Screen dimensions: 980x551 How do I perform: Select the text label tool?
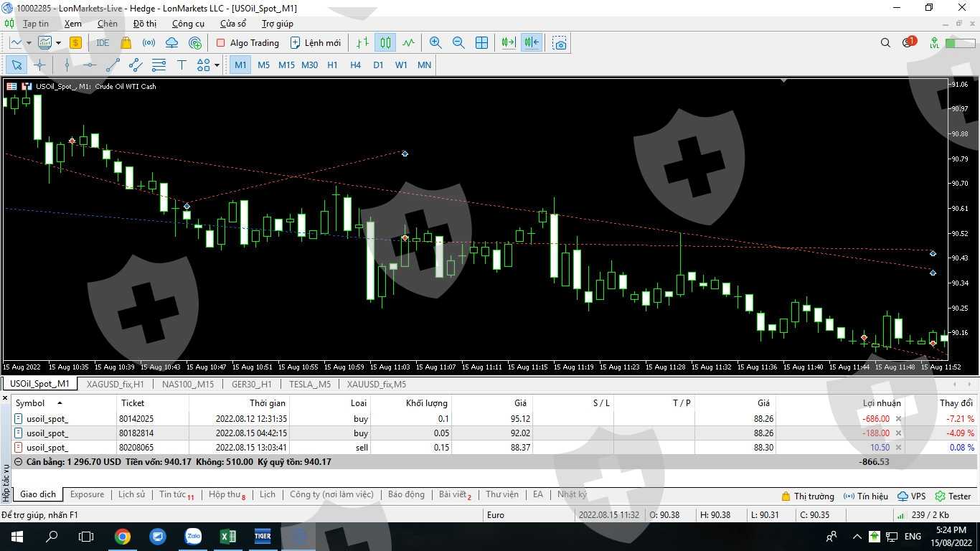[x=182, y=65]
